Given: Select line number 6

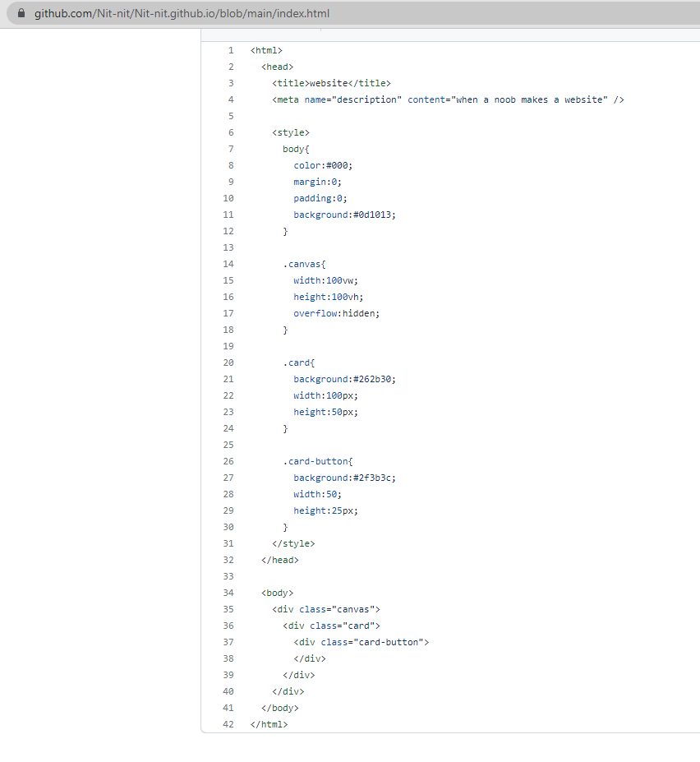Looking at the screenshot, I should pyautogui.click(x=231, y=132).
